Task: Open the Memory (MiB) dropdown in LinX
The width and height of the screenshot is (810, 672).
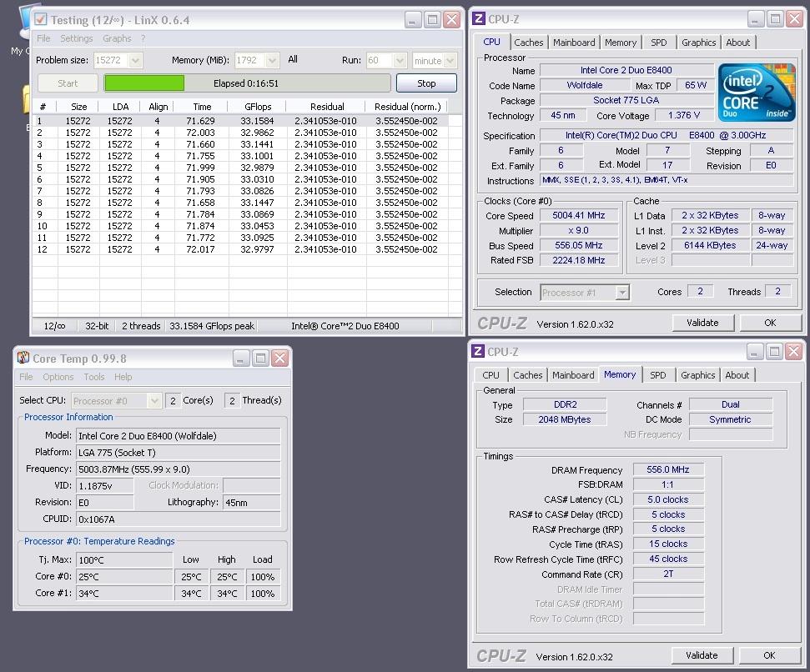Action: (272, 60)
